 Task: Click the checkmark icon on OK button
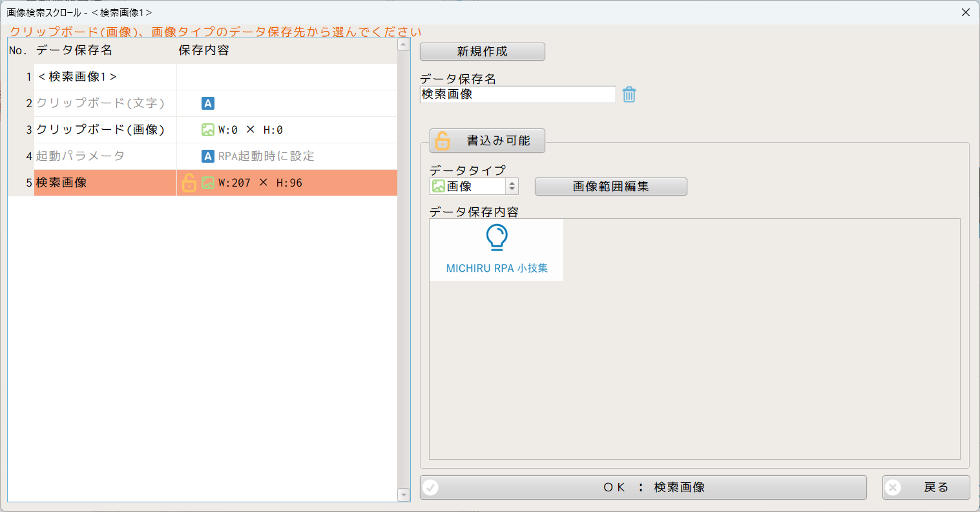pyautogui.click(x=431, y=487)
